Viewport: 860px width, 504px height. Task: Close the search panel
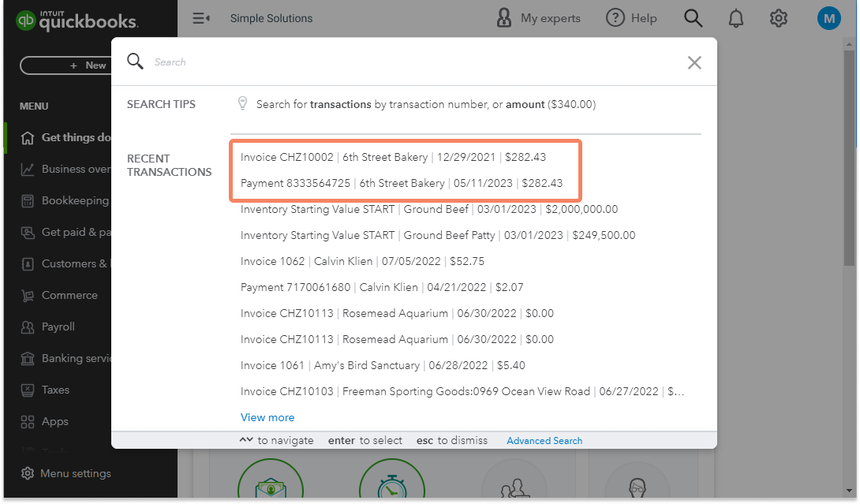(x=694, y=62)
